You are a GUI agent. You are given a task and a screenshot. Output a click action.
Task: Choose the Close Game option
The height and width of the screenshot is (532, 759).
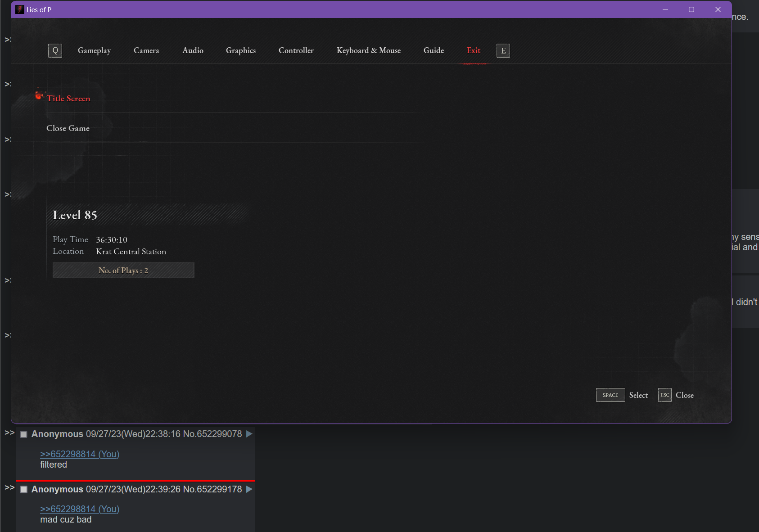click(68, 128)
